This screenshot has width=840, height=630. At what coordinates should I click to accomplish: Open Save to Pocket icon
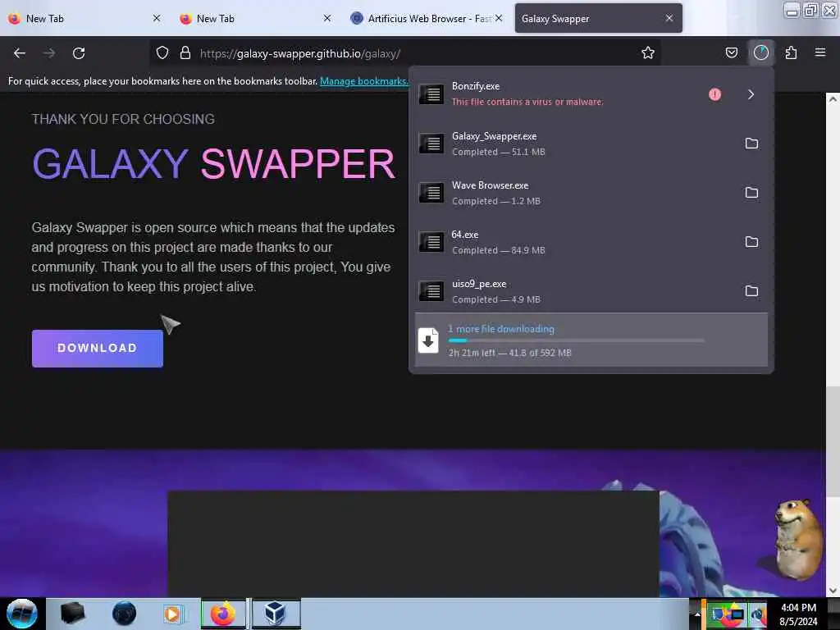pos(731,53)
